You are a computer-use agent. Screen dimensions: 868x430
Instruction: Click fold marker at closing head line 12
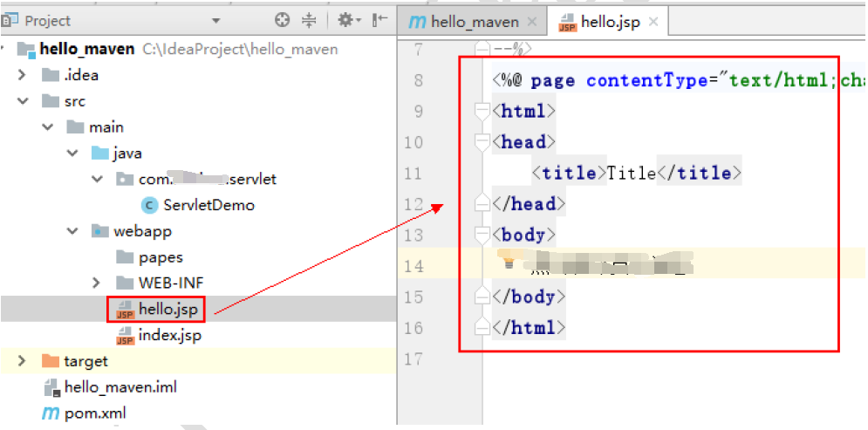482,203
